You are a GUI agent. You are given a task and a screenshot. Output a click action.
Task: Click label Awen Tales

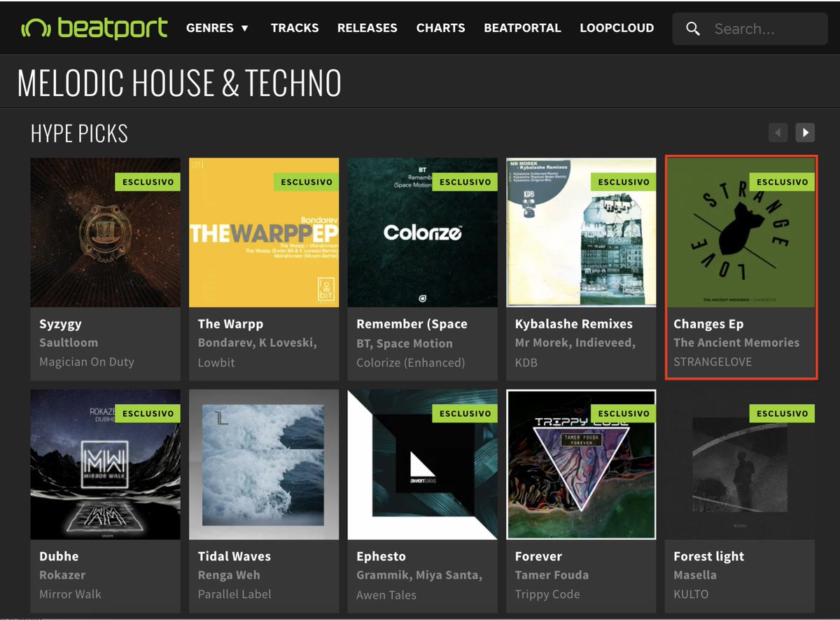[x=386, y=595]
